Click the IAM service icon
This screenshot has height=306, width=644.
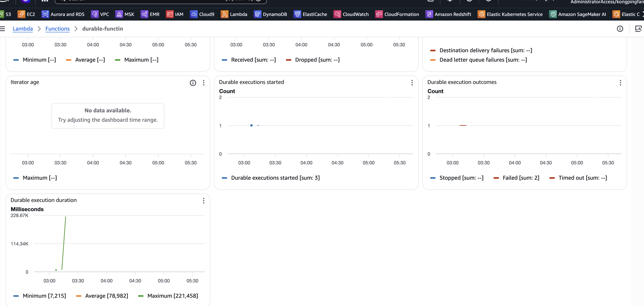coord(170,14)
